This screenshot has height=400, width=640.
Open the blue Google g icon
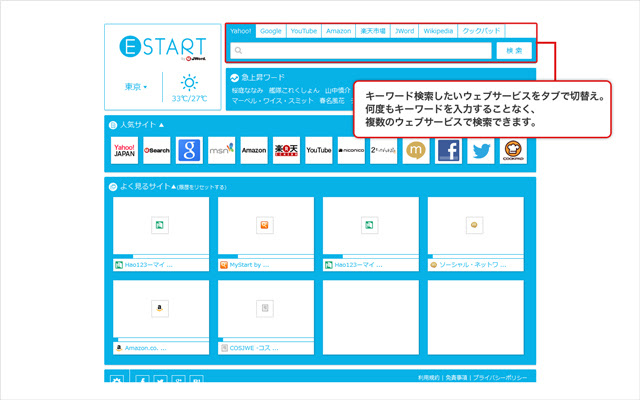coord(189,150)
